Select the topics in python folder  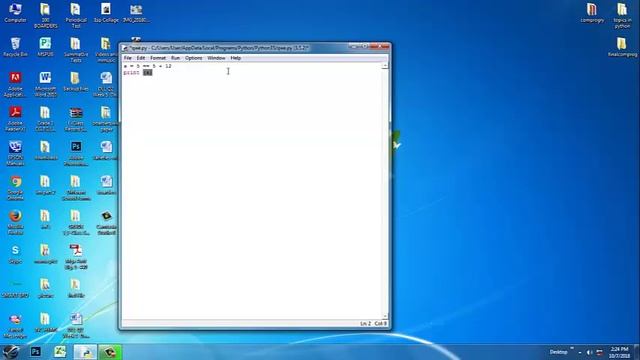coord(622,15)
